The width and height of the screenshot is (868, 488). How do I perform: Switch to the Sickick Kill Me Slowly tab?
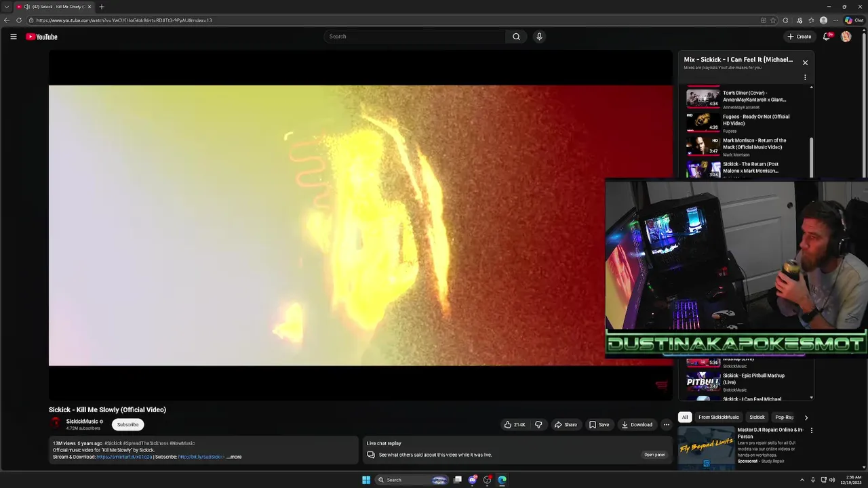tap(54, 7)
